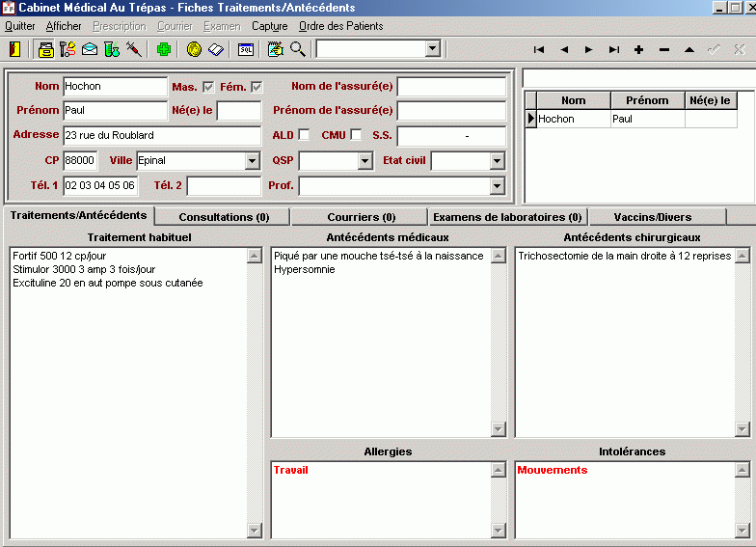756x547 pixels.
Task: Click the Nom column header in patient list
Action: click(x=573, y=100)
